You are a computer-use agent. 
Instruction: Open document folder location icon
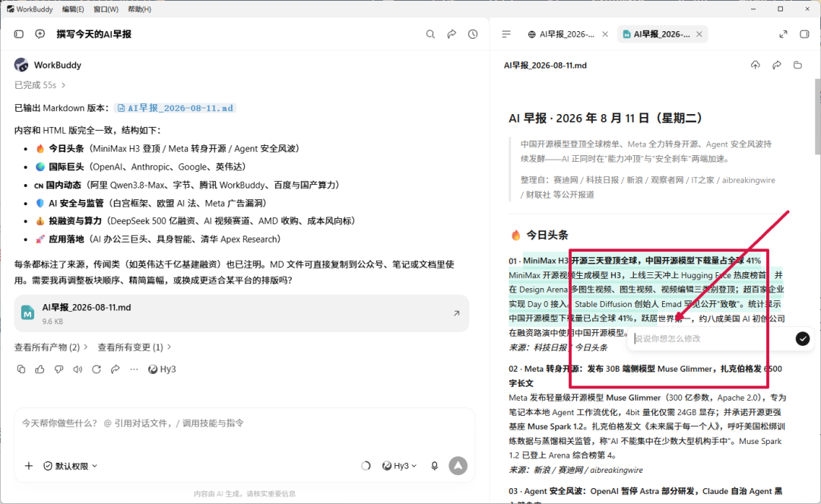[797, 65]
